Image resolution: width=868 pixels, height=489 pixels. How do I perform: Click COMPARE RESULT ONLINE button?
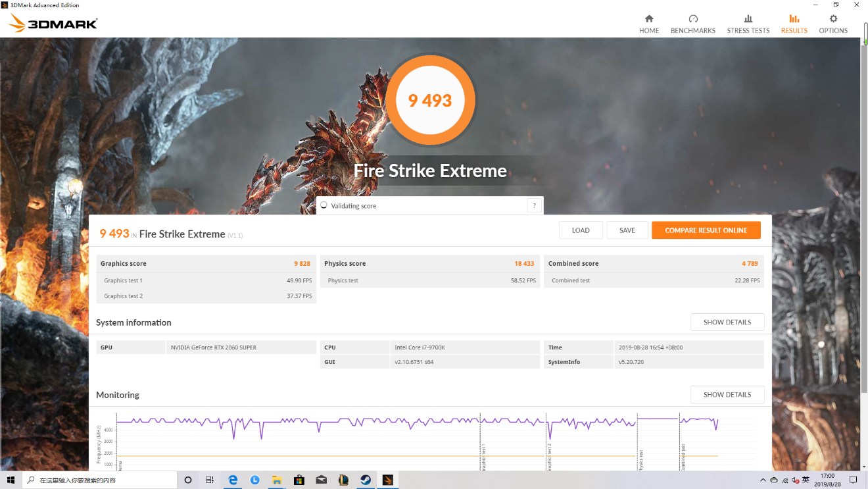click(x=706, y=230)
